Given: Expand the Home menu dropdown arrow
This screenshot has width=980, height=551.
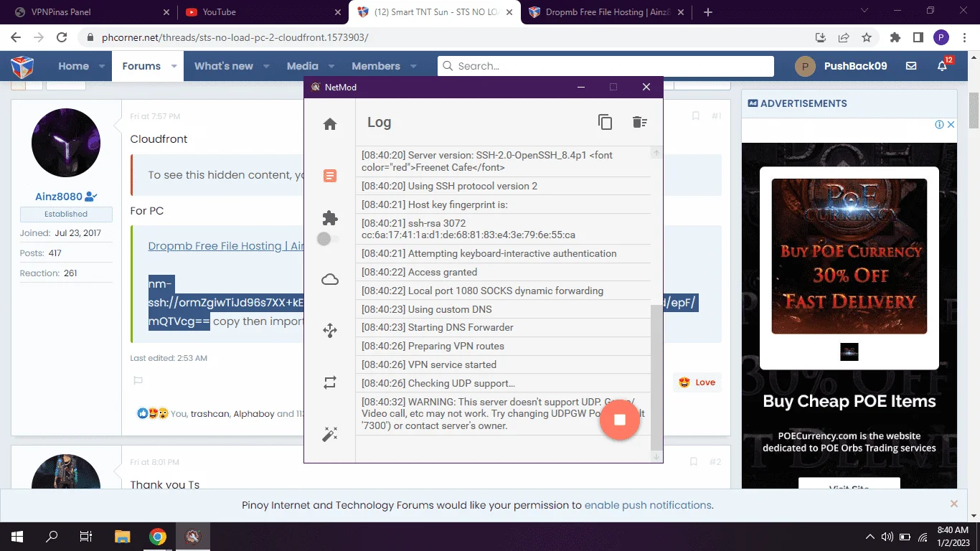Looking at the screenshot, I should pos(102,66).
